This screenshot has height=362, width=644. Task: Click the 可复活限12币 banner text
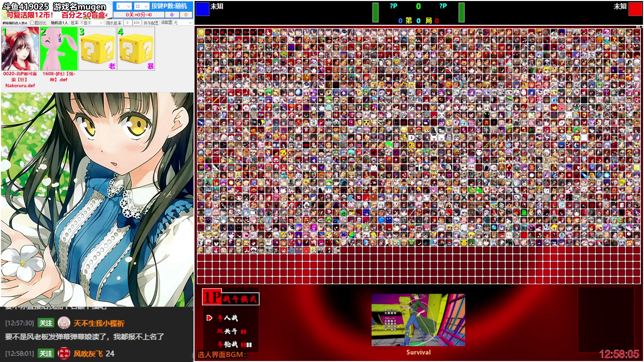[x=30, y=15]
